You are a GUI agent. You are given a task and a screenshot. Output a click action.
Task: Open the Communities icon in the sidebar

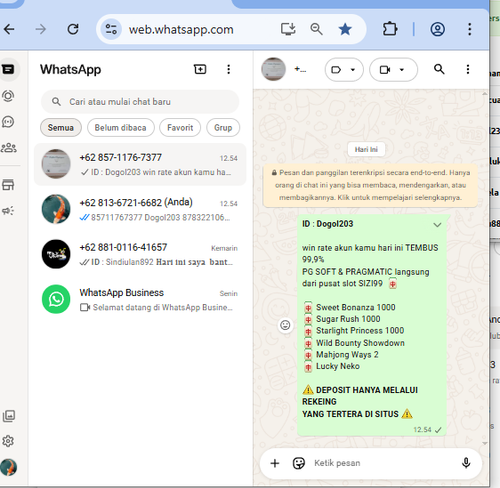(9, 147)
